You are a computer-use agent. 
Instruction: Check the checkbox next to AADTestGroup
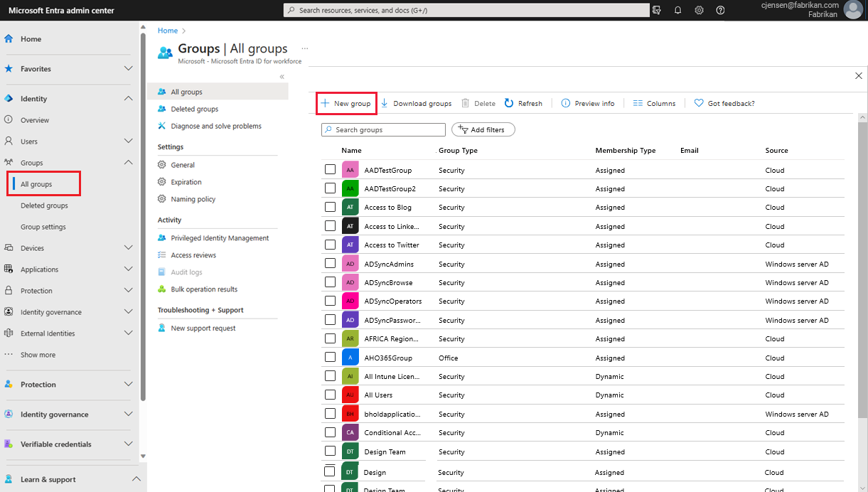pyautogui.click(x=330, y=169)
